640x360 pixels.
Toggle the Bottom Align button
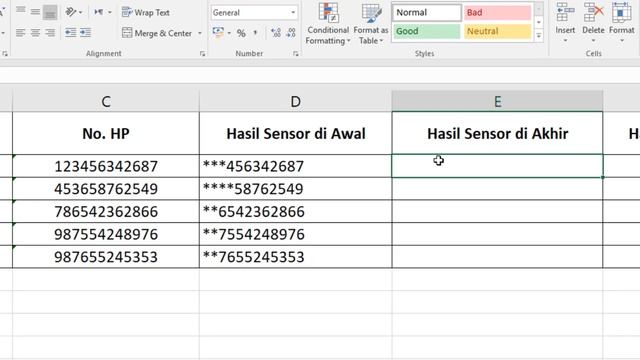point(50,12)
